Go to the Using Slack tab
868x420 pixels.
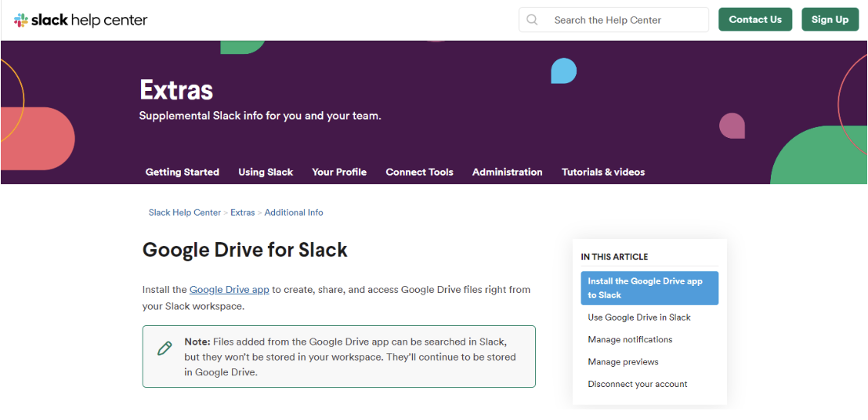pos(266,172)
